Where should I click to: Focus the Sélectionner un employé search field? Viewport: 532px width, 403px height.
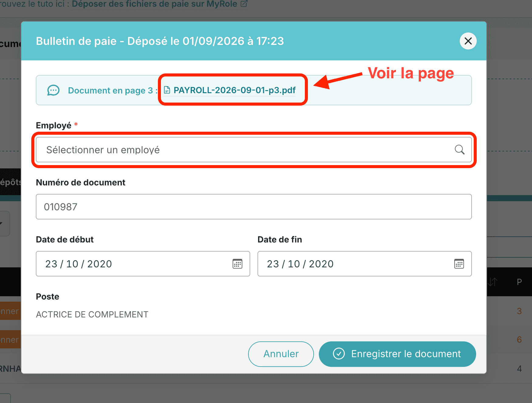pos(254,150)
